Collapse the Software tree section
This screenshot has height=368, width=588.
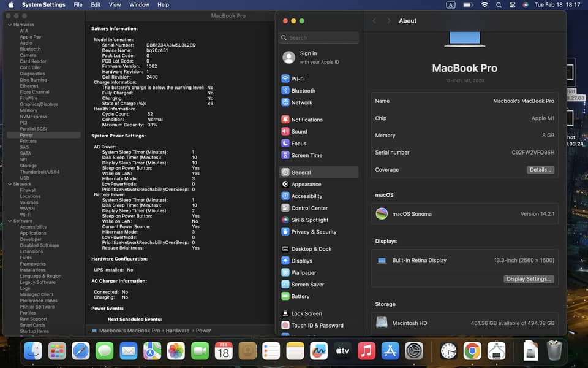click(9, 221)
